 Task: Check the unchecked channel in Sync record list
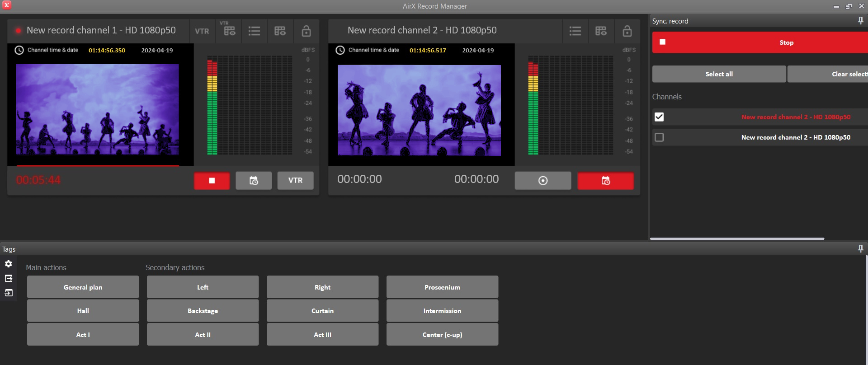[x=659, y=137]
